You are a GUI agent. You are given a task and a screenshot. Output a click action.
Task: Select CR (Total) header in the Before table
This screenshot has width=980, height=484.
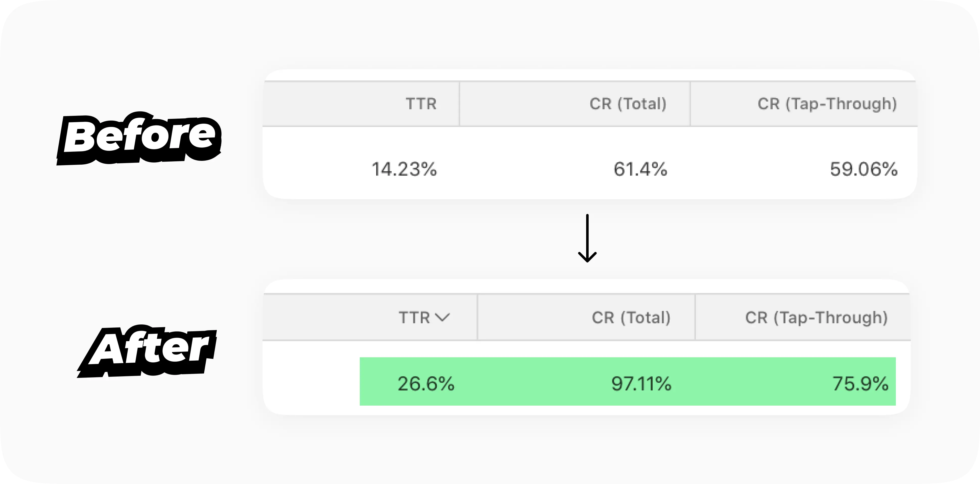tap(628, 104)
